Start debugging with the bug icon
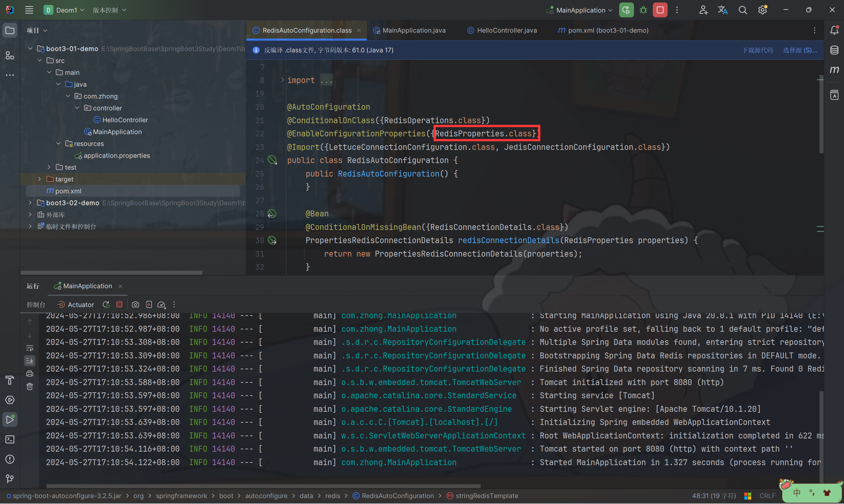 click(643, 10)
